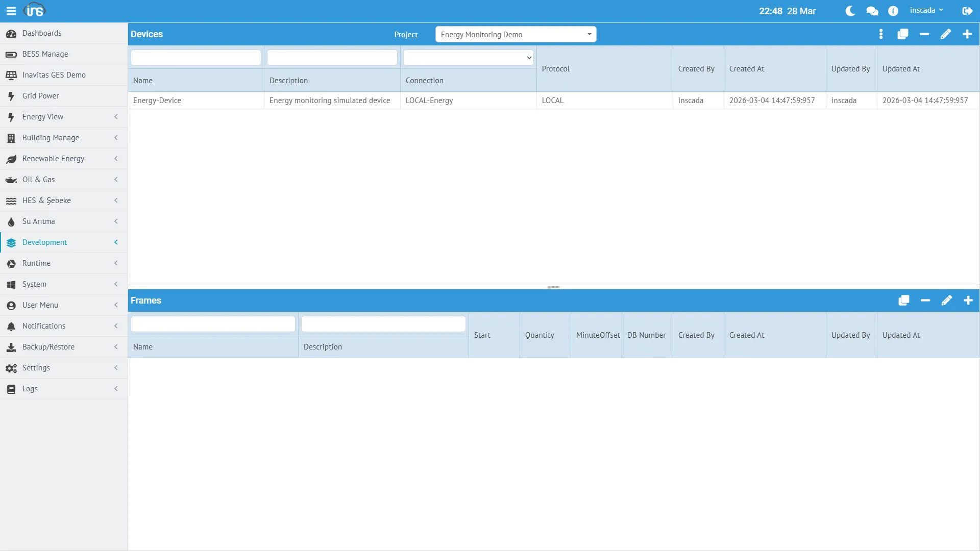Viewport: 980px width, 551px height.
Task: Click the Devices Name filter input
Action: 196,58
